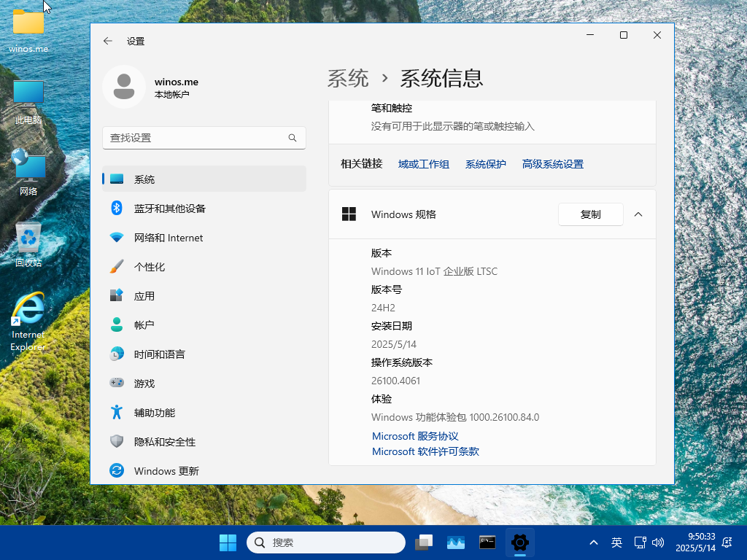Screen dimensions: 747x560
Task: Click the install date 2025/5/14 in Windows 规格
Action: point(393,344)
